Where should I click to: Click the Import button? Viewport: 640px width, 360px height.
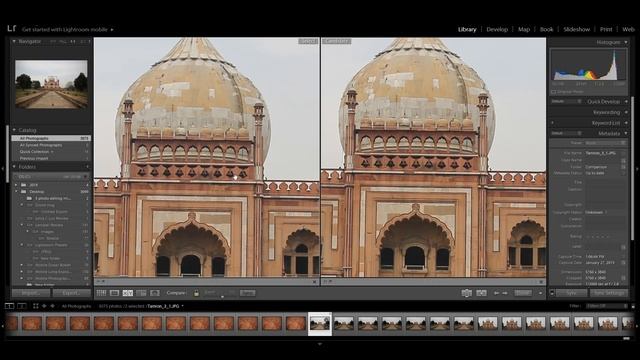(x=31, y=293)
